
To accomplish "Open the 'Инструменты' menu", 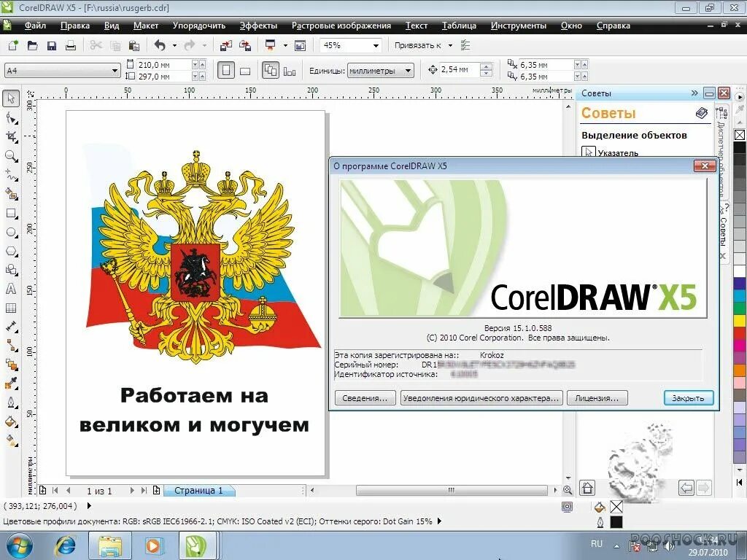I will pos(519,26).
